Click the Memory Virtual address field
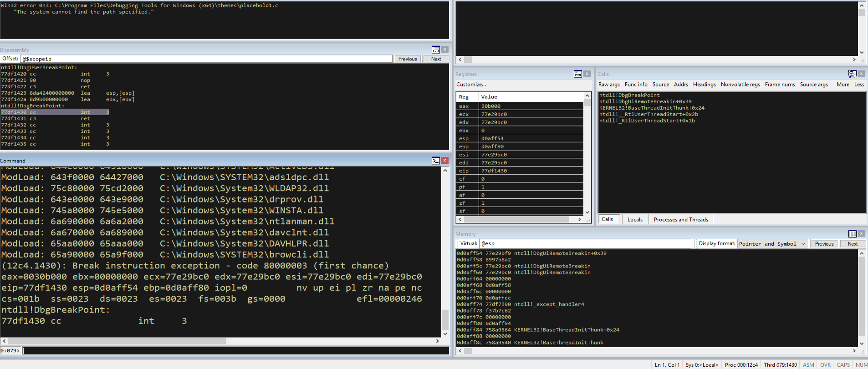This screenshot has height=369, width=868. [585, 243]
